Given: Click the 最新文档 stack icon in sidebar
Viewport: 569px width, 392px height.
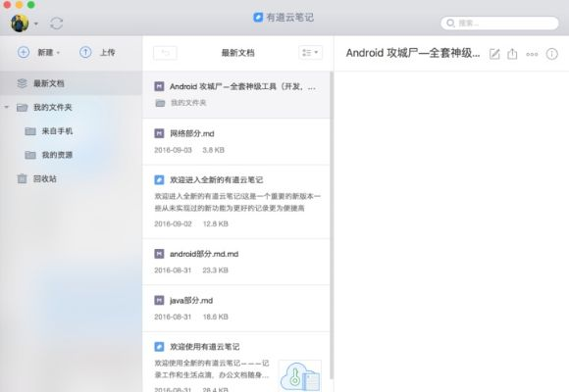Looking at the screenshot, I should [23, 83].
